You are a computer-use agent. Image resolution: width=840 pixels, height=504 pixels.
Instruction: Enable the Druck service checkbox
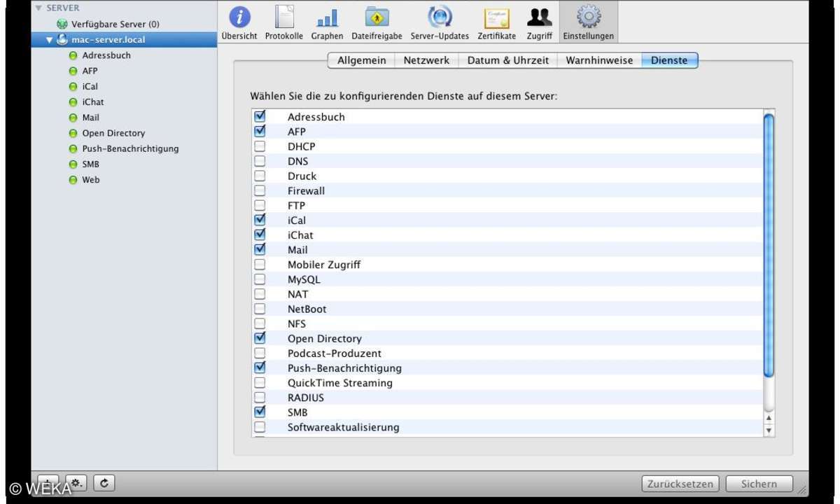tap(260, 176)
